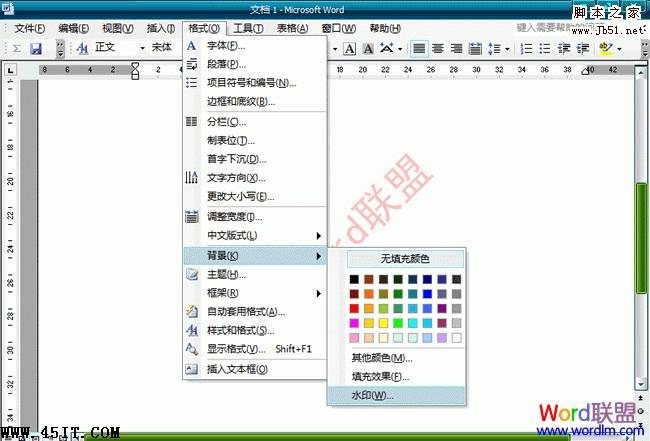Toggle character border A button
The image size is (650, 441).
350,48
